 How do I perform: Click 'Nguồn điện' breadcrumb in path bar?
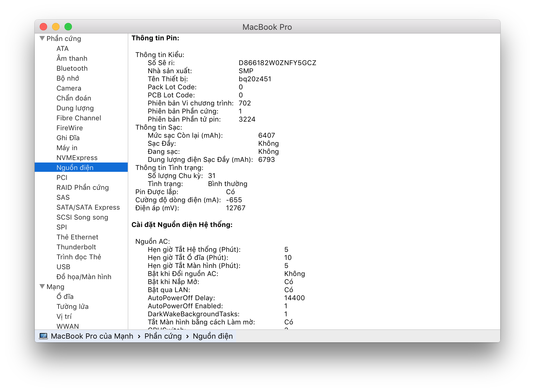click(213, 336)
